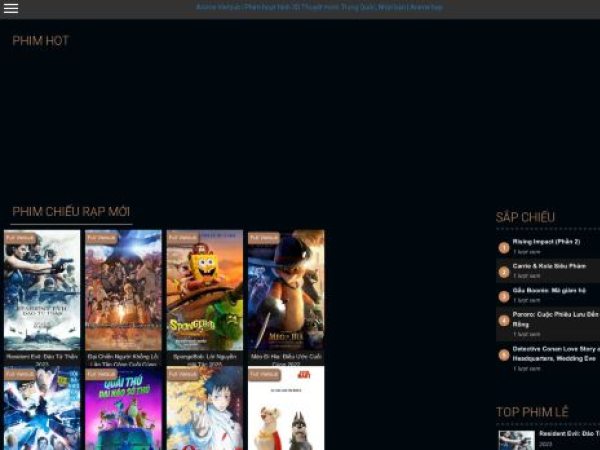The height and width of the screenshot is (450, 600).
Task: Click the Resident Evil title under poster
Action: (x=42, y=359)
